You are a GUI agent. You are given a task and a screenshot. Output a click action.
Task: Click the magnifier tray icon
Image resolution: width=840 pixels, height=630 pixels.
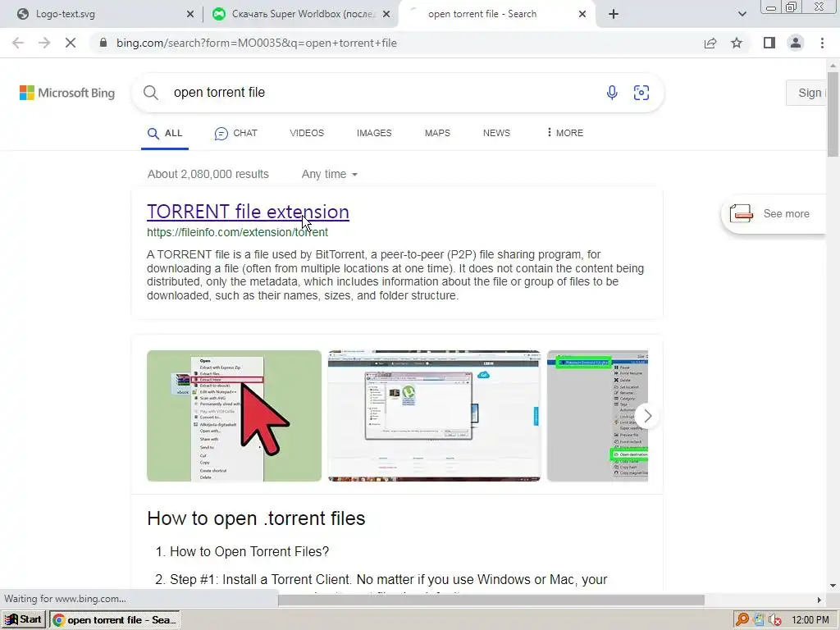[x=742, y=619]
